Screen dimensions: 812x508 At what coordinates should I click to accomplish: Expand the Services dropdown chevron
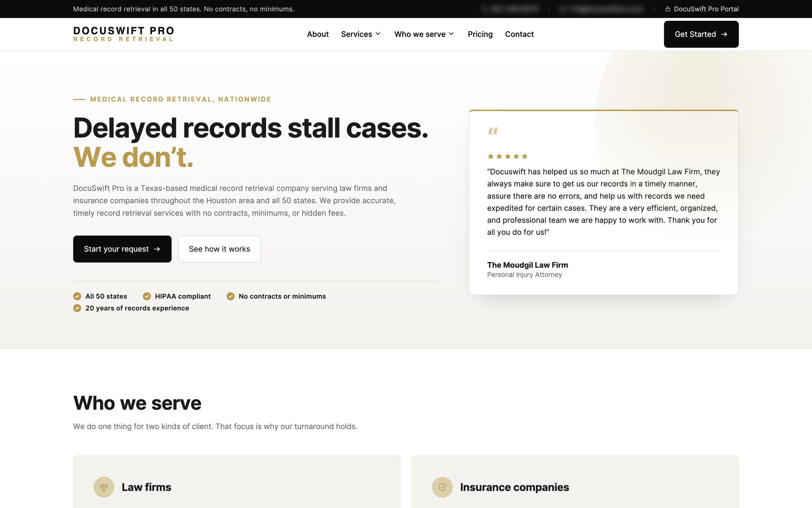(378, 34)
